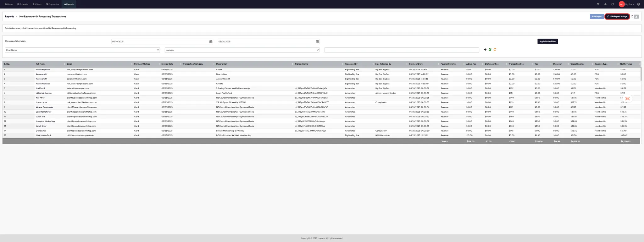Click the filter value text input

402,50
